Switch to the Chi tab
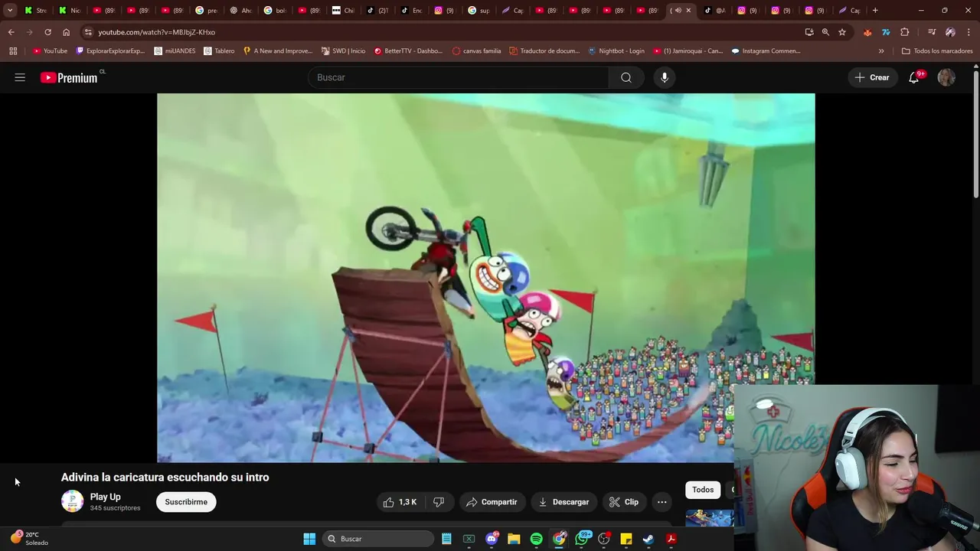Viewport: 980px width, 551px height. tap(343, 11)
